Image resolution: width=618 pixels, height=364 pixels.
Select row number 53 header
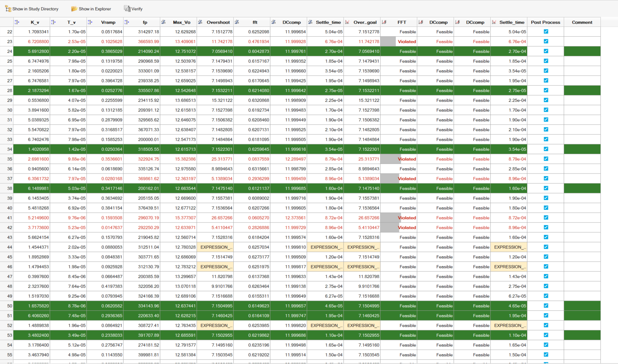(7, 335)
